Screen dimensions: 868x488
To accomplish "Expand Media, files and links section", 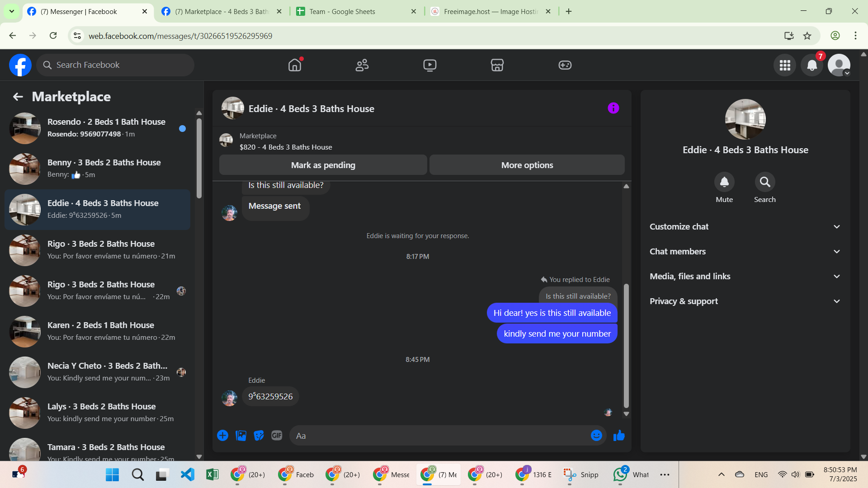I will 745,277.
